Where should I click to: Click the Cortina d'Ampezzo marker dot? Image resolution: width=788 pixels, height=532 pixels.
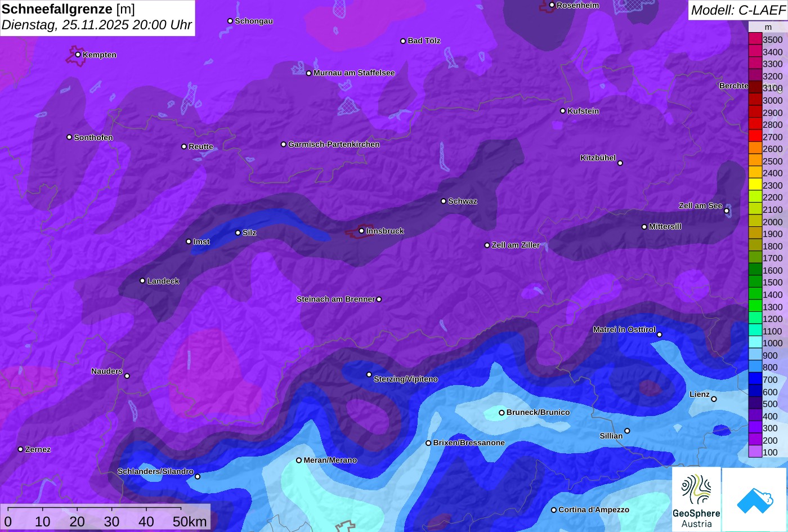(x=553, y=510)
